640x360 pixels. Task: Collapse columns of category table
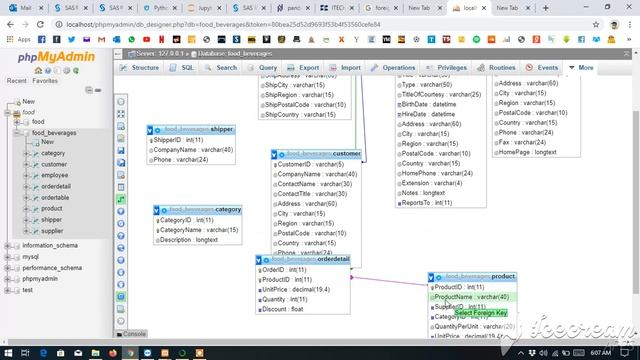pos(156,211)
